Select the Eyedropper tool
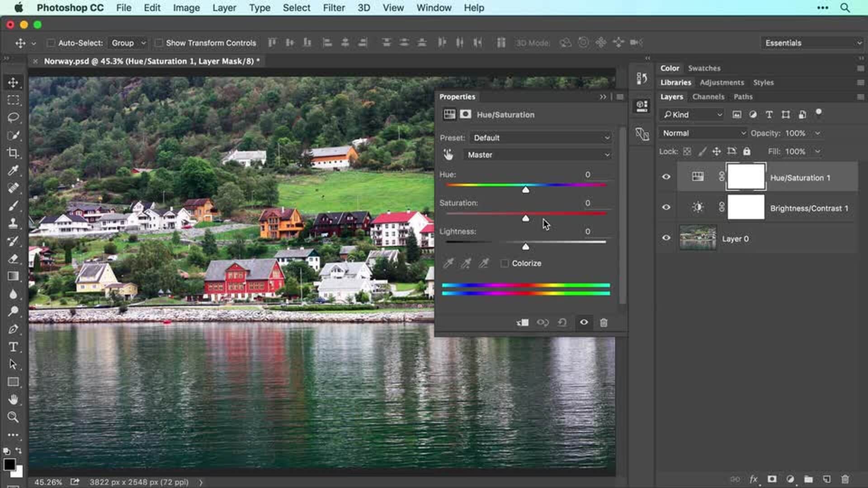 pyautogui.click(x=13, y=170)
